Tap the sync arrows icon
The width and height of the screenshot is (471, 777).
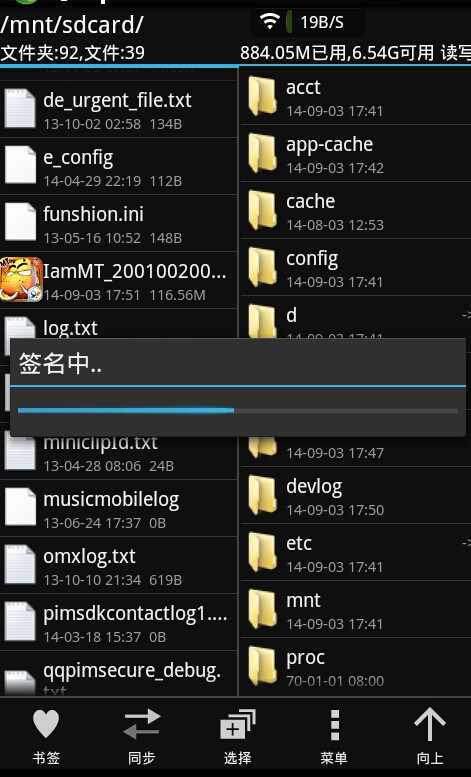pyautogui.click(x=142, y=724)
